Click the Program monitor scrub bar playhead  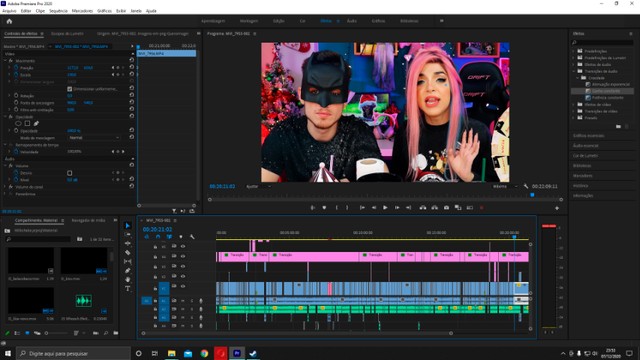click(532, 195)
